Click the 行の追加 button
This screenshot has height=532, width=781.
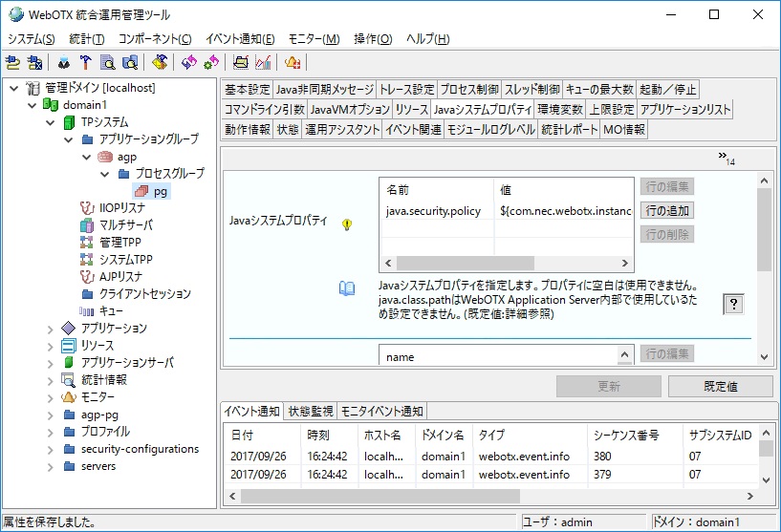(x=665, y=210)
